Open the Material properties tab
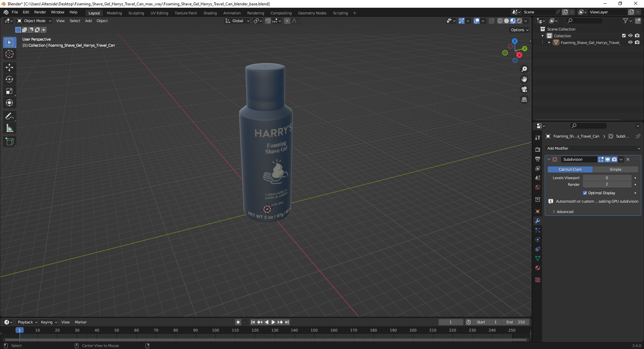644x349 pixels. 538,268
